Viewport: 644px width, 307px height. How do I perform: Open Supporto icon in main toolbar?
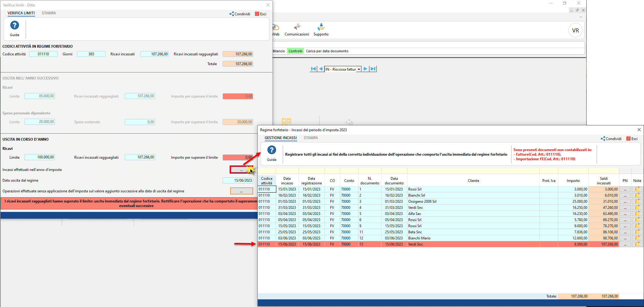[321, 30]
